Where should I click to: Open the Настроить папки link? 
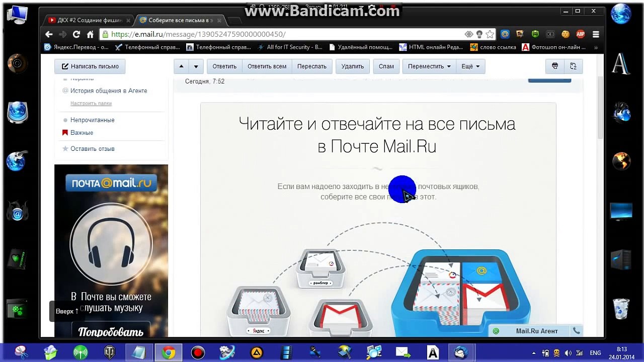(x=91, y=103)
